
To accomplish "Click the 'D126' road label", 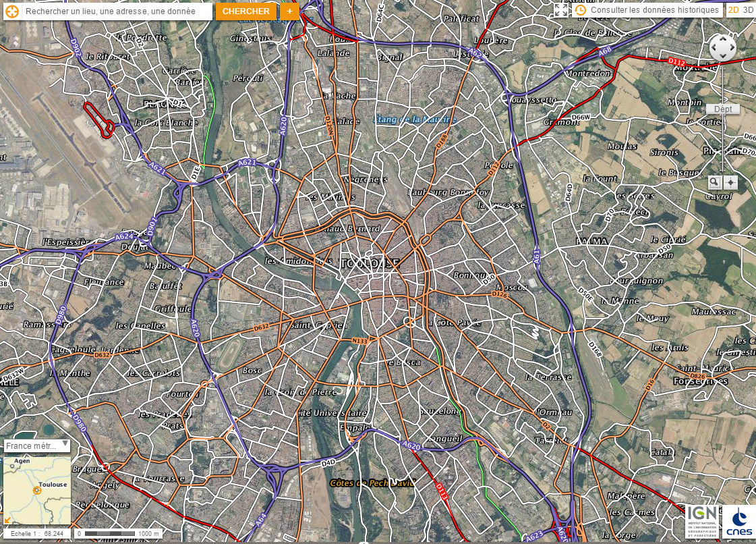I will coord(500,294).
